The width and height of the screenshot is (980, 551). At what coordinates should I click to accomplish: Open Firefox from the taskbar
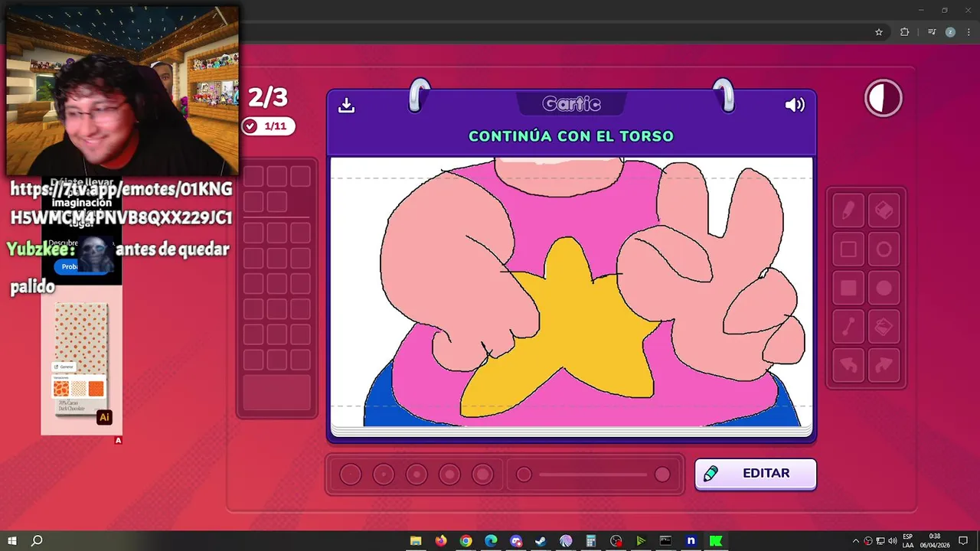(x=441, y=541)
